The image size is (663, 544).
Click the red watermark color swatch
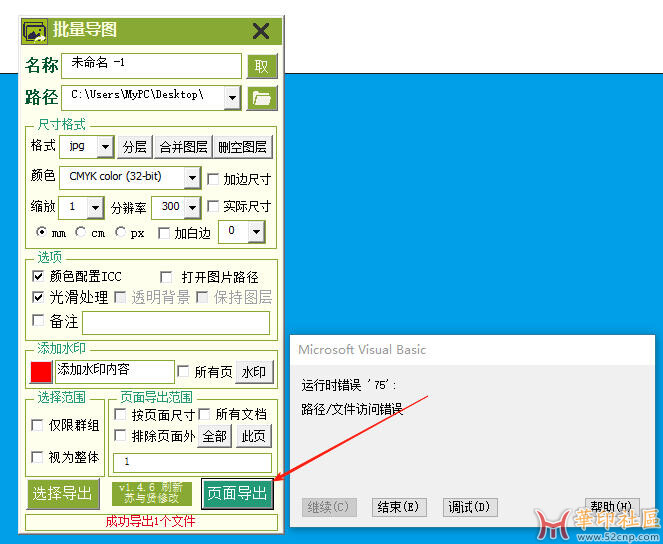pos(41,372)
